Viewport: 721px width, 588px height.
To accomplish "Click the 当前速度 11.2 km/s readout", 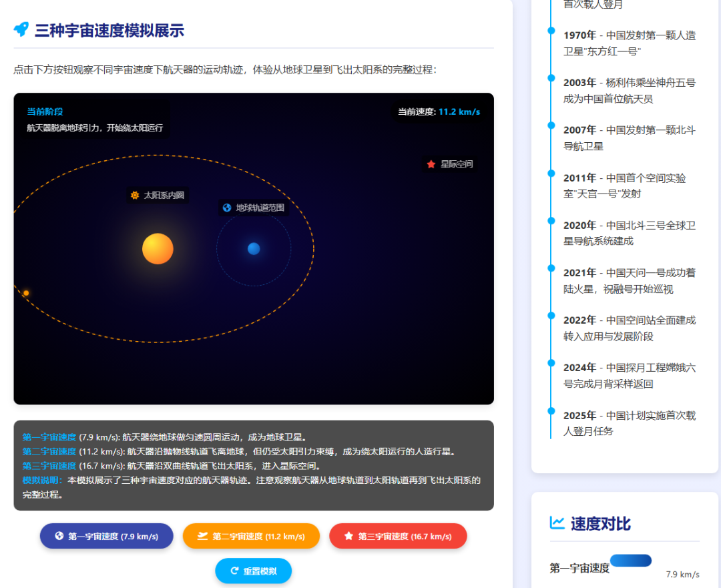I will (439, 111).
